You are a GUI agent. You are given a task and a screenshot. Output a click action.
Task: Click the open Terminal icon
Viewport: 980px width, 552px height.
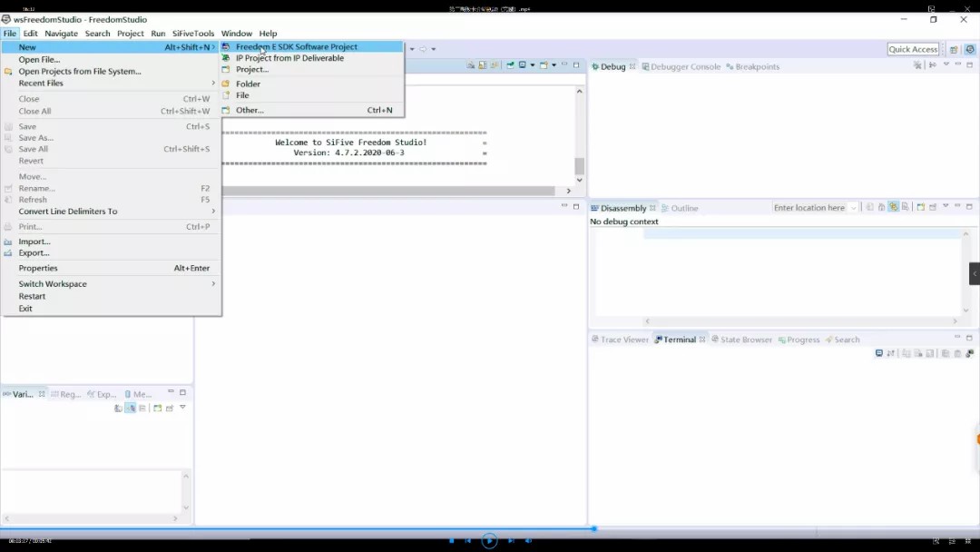[878, 354]
